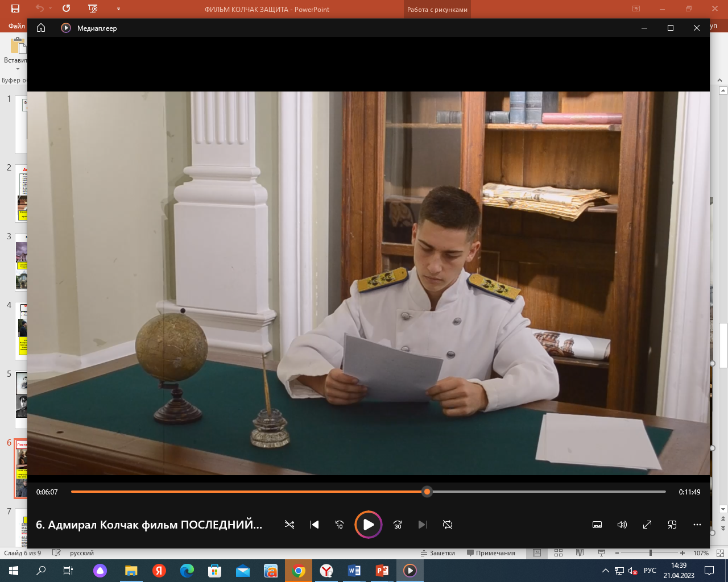The image size is (728, 582).
Task: Open the Работа с рисунками tab
Action: [437, 10]
